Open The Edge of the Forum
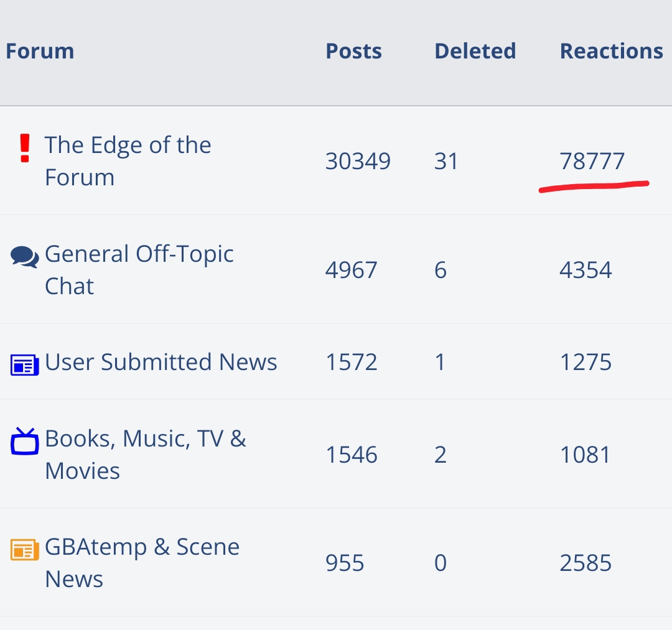 128,161
